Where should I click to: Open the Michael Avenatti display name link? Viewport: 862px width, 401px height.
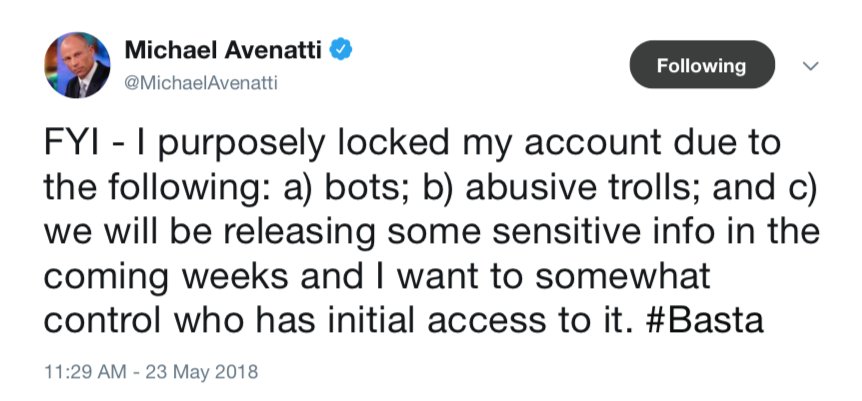(x=223, y=51)
